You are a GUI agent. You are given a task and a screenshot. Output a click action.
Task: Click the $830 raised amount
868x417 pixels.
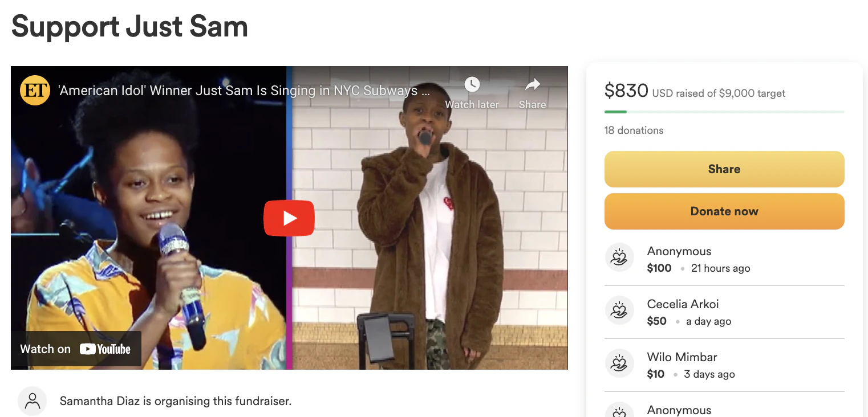tap(626, 91)
